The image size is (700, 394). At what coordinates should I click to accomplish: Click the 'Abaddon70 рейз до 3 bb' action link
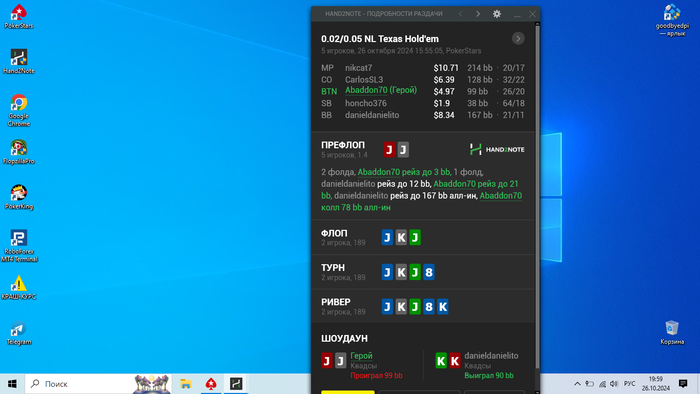[x=404, y=172]
